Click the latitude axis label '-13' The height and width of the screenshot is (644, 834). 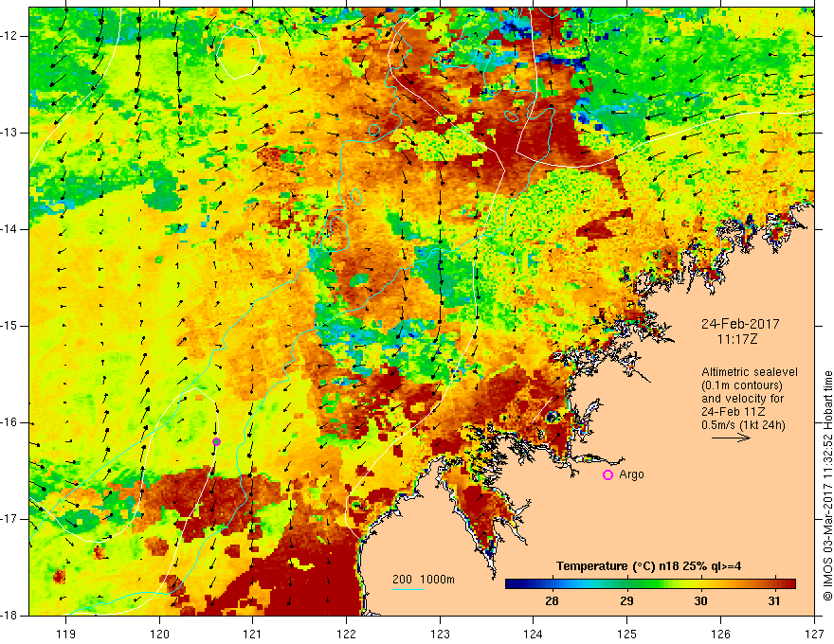tap(10, 133)
